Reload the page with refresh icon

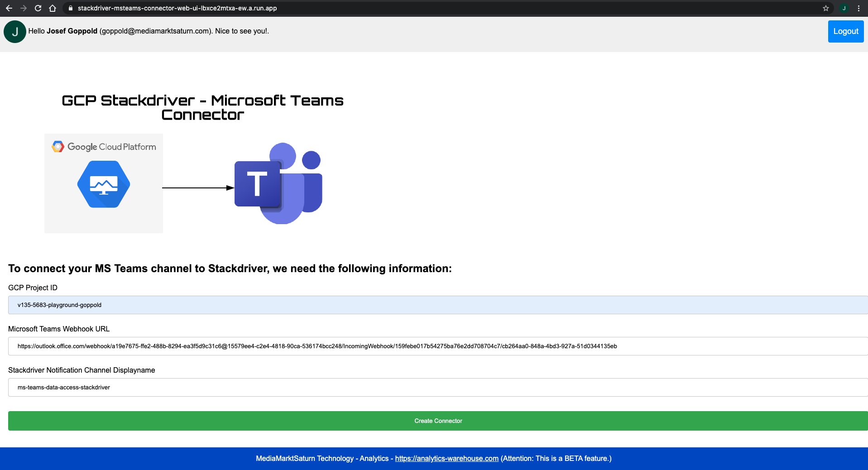tap(38, 8)
